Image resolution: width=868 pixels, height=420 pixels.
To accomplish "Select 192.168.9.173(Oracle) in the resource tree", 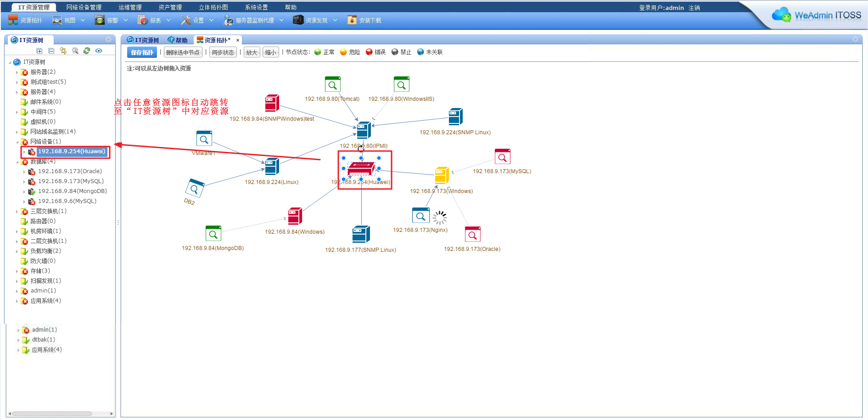I will pos(70,171).
